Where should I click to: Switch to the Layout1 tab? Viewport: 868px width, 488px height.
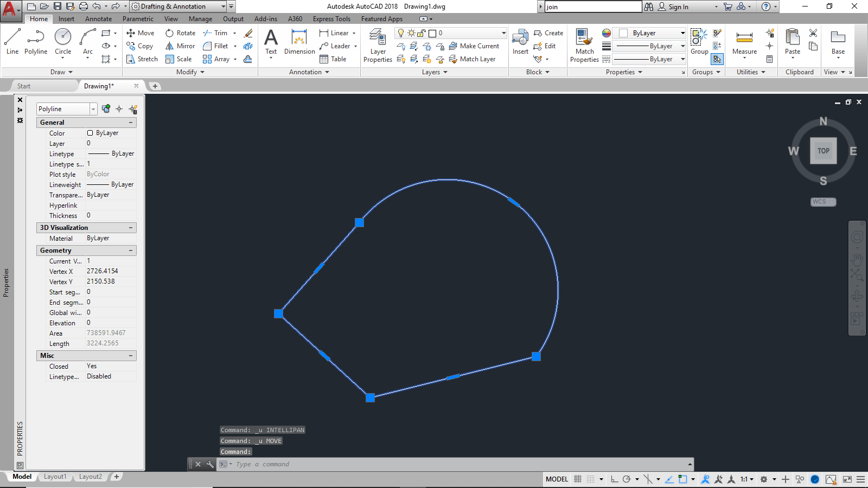(55, 477)
